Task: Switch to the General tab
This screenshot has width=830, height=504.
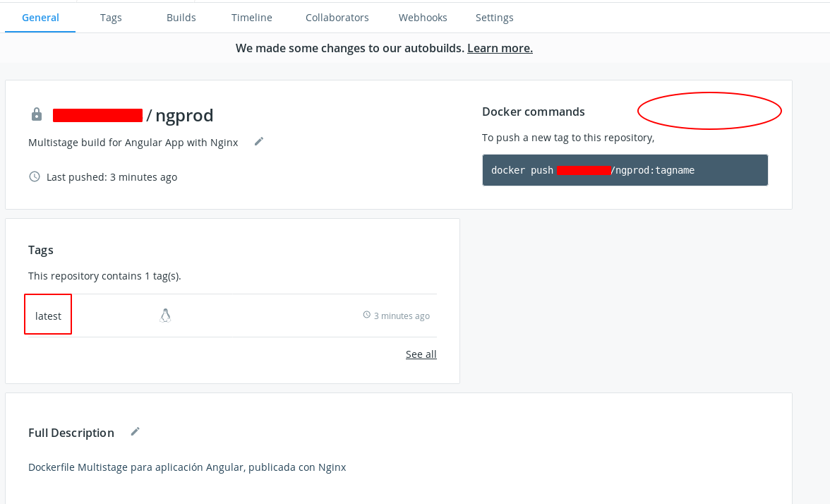Action: [x=40, y=18]
